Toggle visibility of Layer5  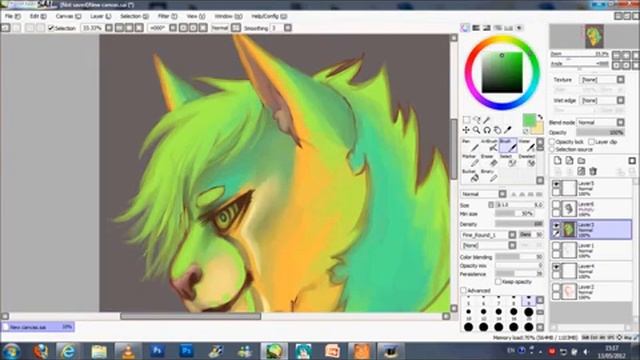pos(556,184)
